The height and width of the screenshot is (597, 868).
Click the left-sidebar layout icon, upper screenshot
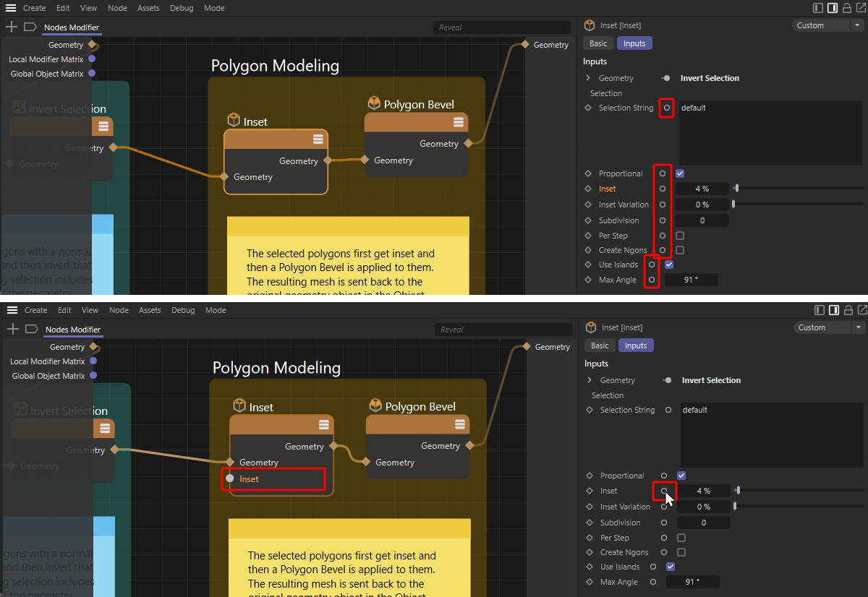818,8
